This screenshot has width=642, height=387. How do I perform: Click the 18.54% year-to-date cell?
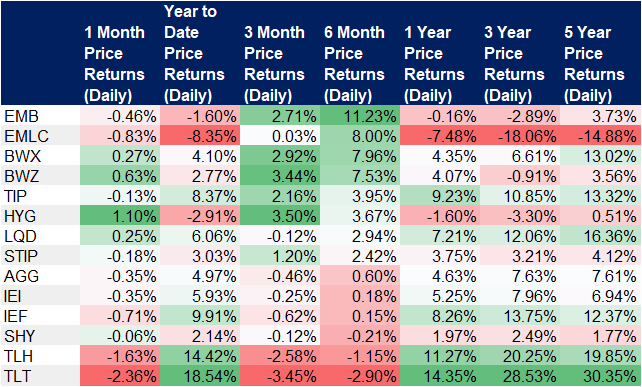200,376
